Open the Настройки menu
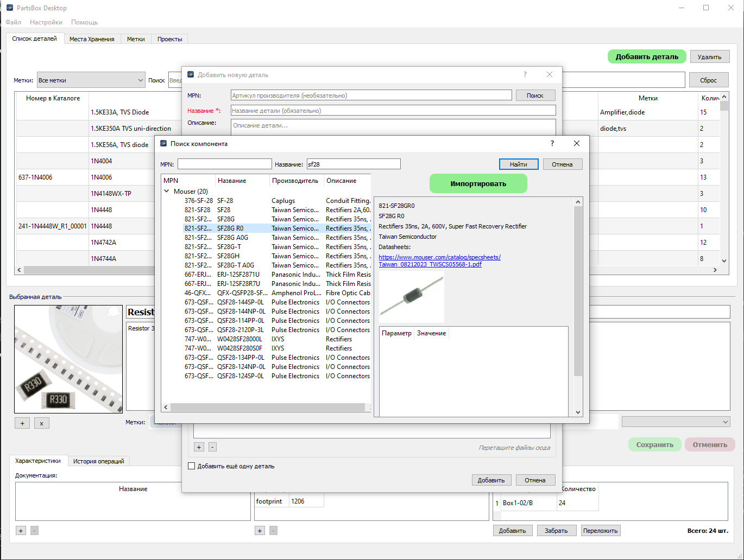Viewport: 744px width, 560px height. click(x=46, y=22)
